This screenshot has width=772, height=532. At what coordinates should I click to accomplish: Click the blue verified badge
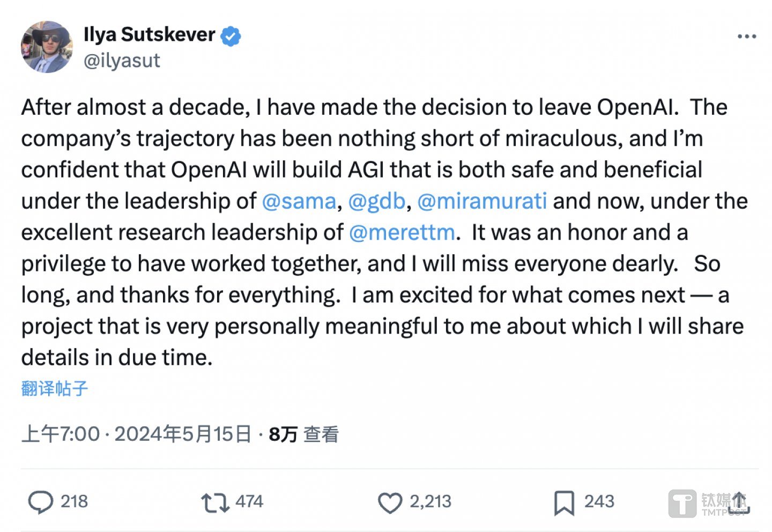tap(231, 36)
